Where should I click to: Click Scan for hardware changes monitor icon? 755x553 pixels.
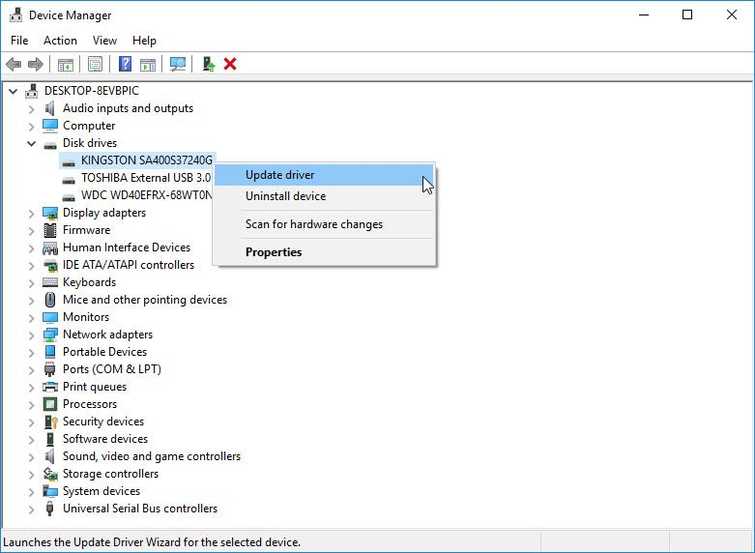(178, 64)
